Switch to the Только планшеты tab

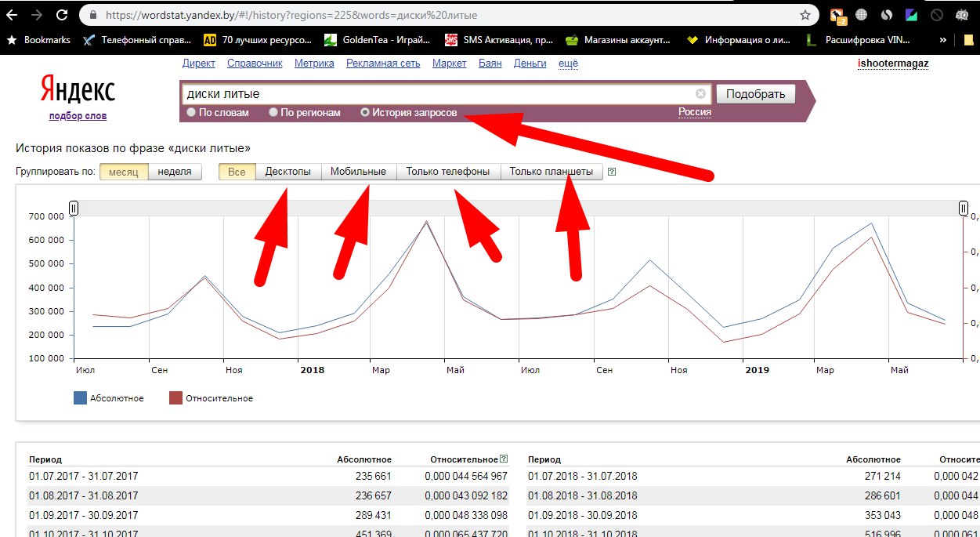point(552,172)
